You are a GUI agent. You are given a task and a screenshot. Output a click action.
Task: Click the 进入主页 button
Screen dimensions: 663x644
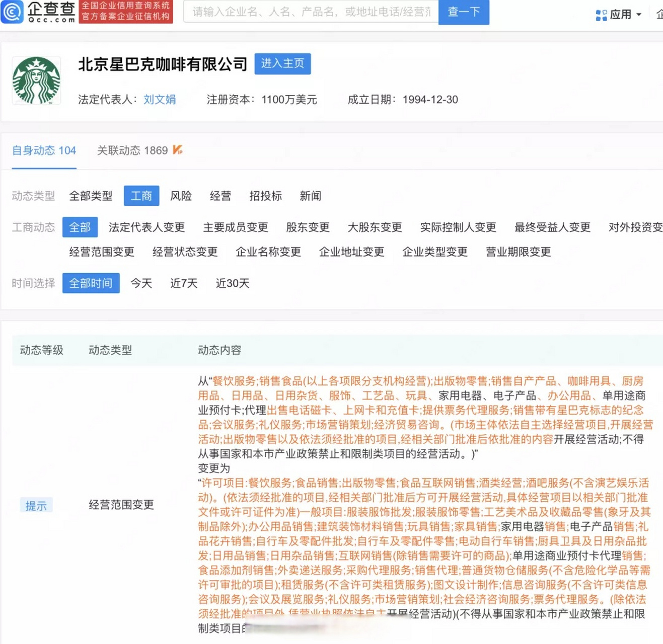point(282,64)
